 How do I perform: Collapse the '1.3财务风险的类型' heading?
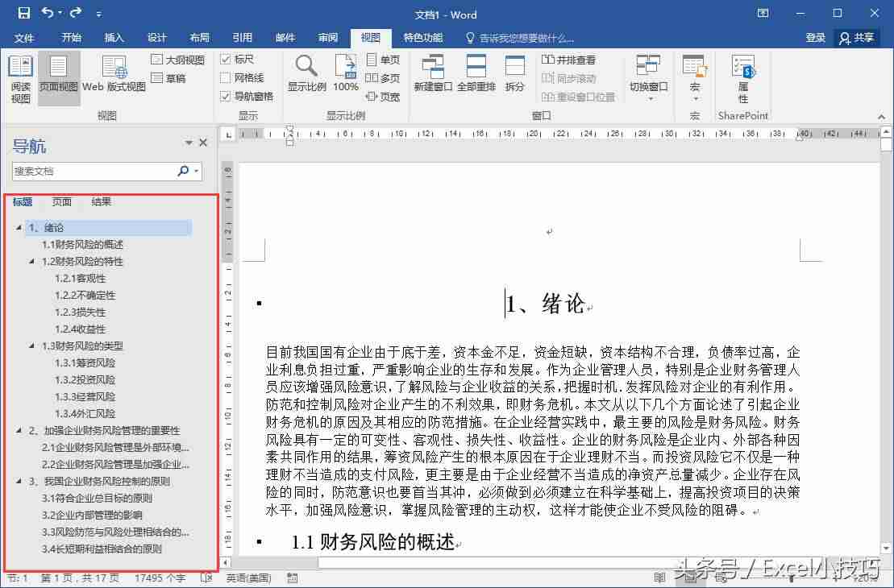click(x=32, y=346)
